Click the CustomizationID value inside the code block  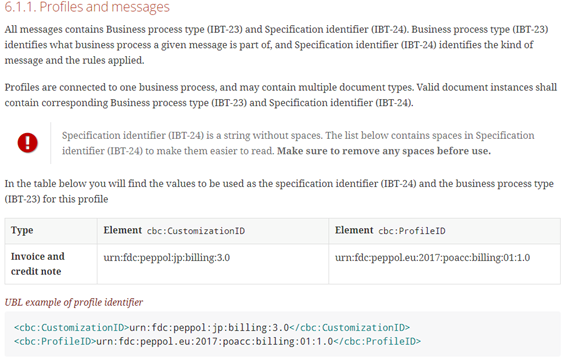click(209, 328)
